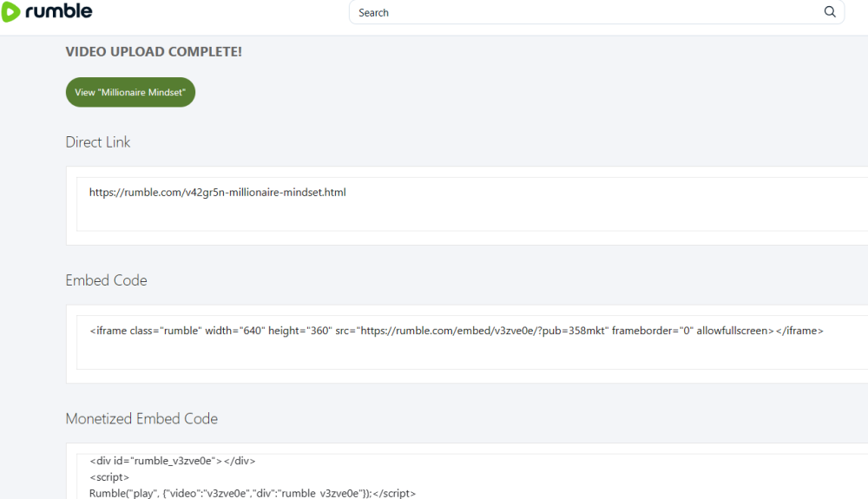
Task: Open the View "Millionaire Mindset" button
Action: coord(130,92)
